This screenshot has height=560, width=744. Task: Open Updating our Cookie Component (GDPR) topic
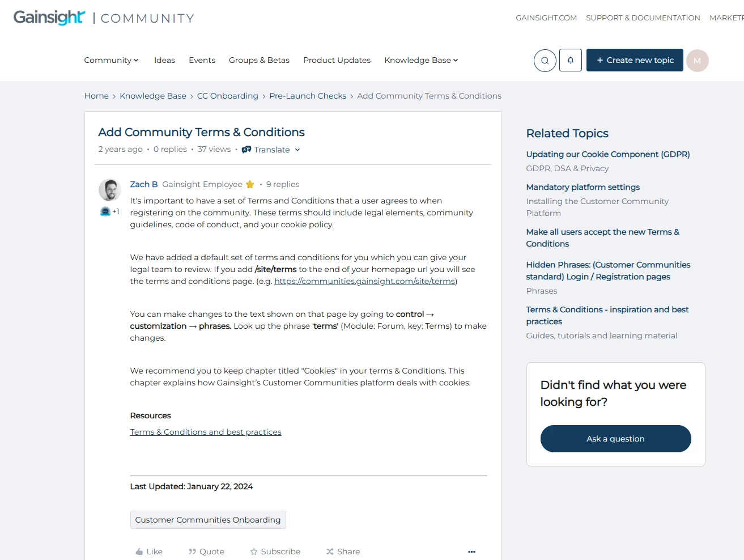coord(608,154)
